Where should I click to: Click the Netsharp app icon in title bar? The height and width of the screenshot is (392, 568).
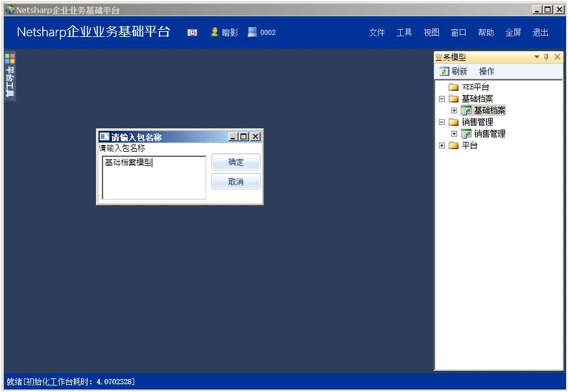(x=10, y=10)
